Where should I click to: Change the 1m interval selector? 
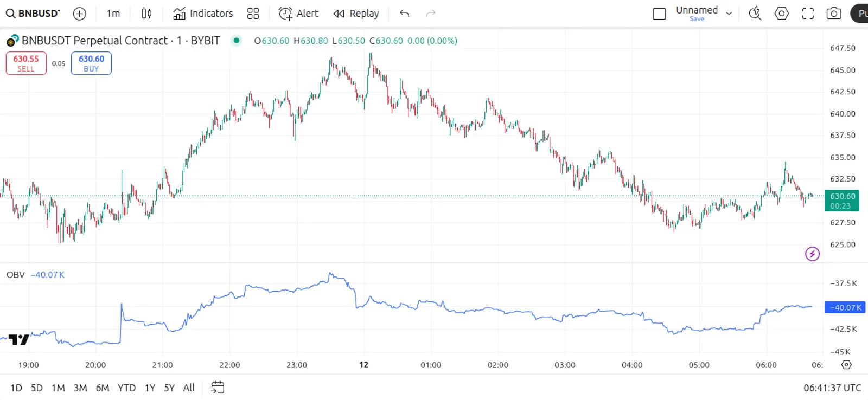[x=113, y=14]
